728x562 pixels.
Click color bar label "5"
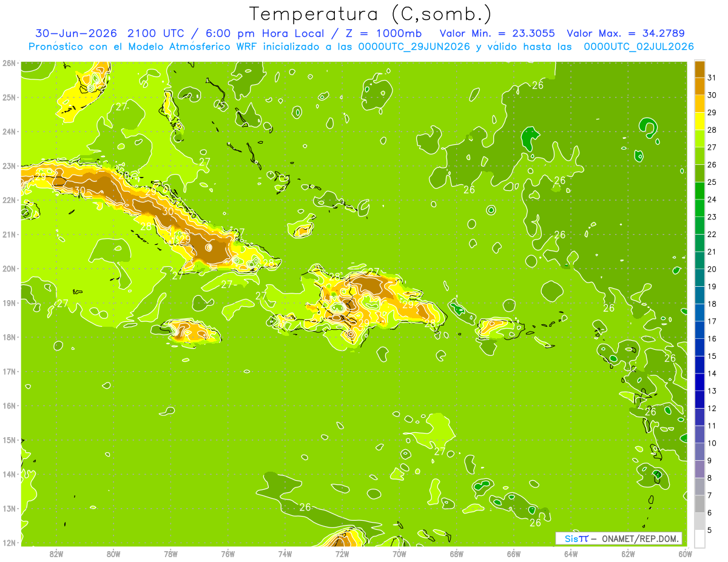pos(710,530)
